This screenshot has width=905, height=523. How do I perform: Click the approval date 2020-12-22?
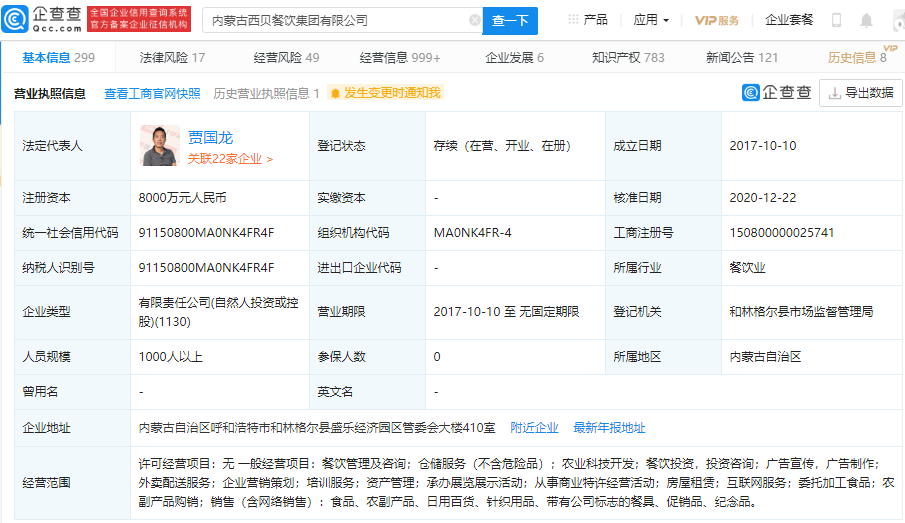pos(762,197)
